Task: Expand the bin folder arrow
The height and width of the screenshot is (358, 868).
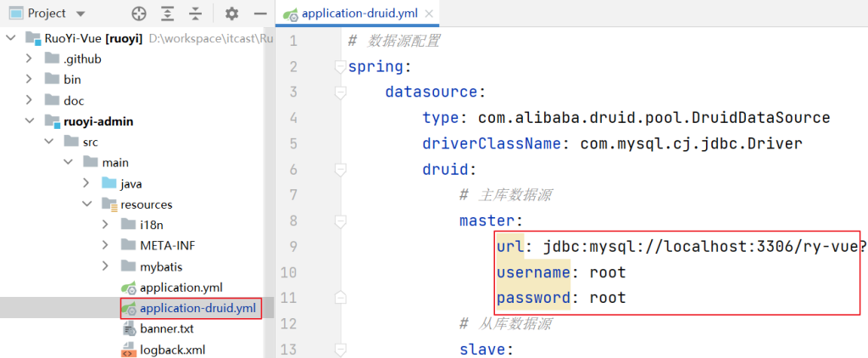Action: coord(30,79)
